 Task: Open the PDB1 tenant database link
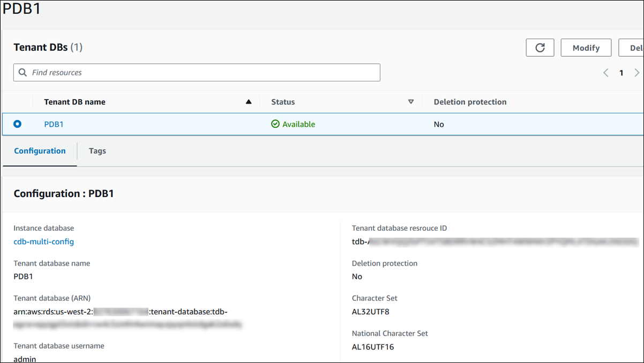pyautogui.click(x=54, y=124)
